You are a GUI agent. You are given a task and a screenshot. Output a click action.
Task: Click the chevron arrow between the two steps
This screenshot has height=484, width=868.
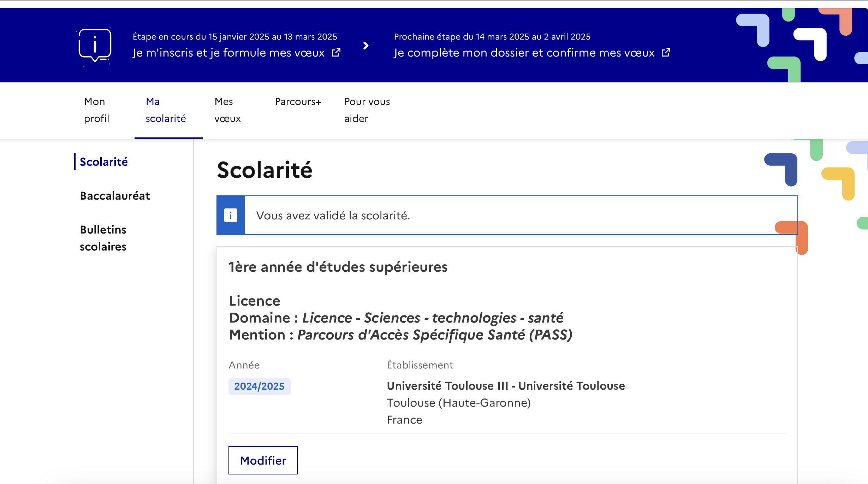[366, 46]
